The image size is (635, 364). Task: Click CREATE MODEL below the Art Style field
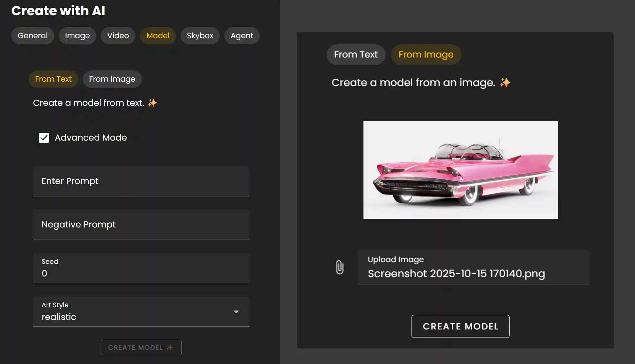point(141,347)
